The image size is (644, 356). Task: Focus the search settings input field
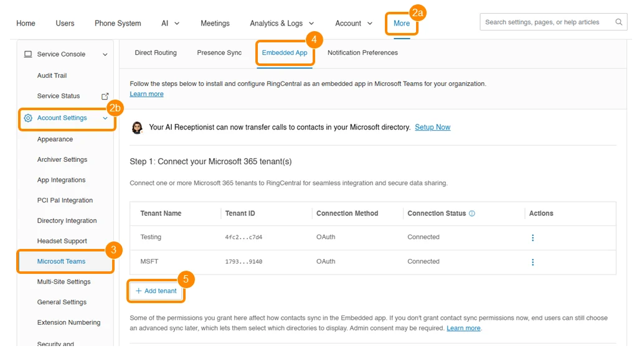pos(553,22)
